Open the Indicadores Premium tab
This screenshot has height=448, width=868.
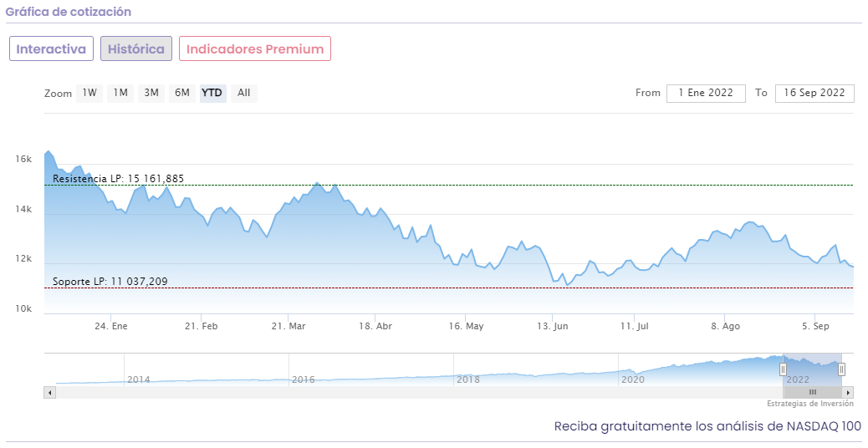pos(255,48)
